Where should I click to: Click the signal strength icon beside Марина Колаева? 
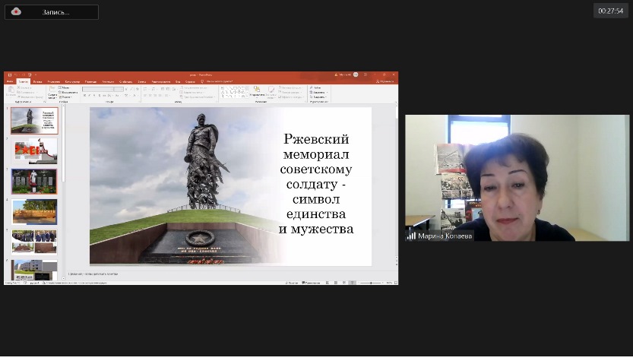tap(411, 236)
